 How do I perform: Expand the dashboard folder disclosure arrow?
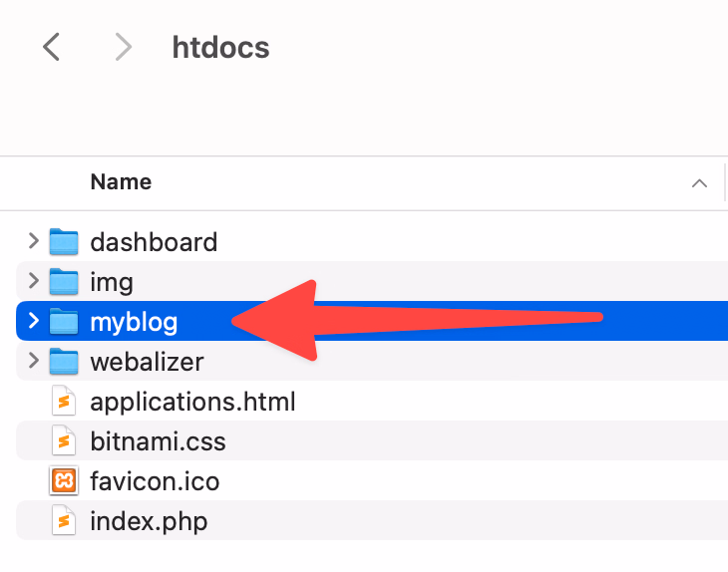(x=33, y=241)
